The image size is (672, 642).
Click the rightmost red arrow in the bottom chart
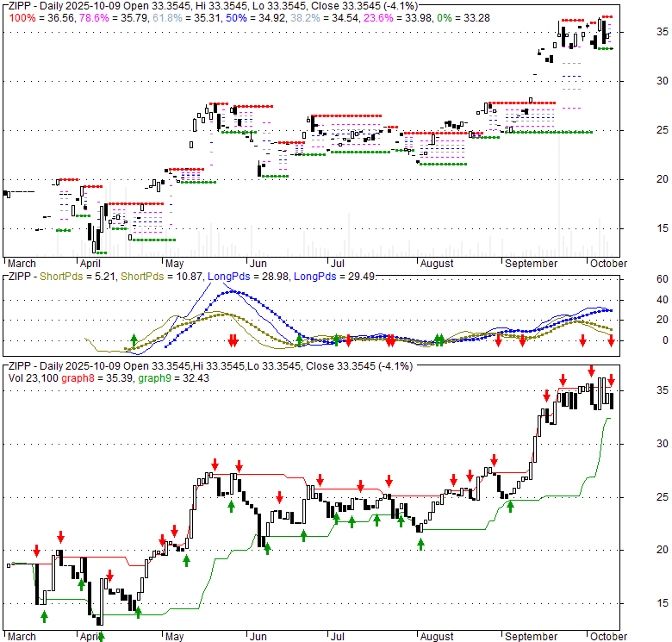(x=611, y=380)
